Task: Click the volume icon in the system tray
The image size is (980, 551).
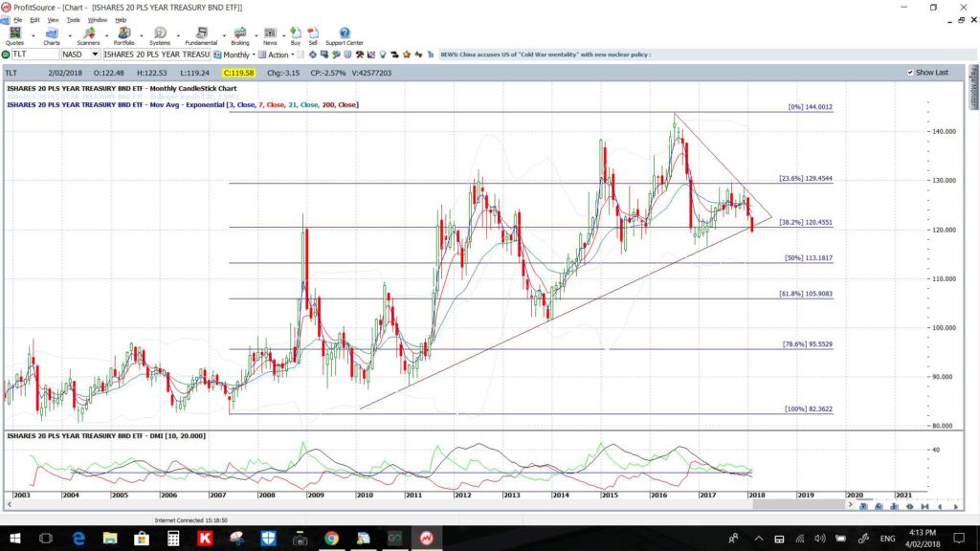Action: coord(820,538)
